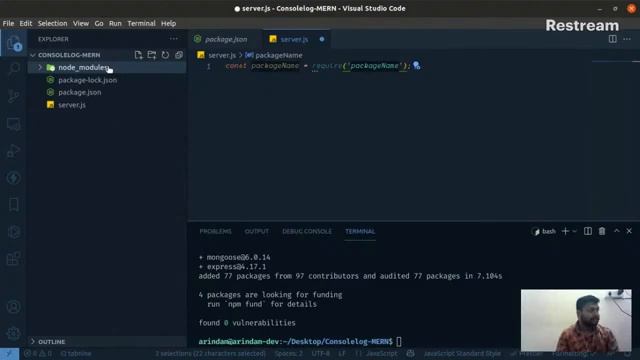Open package-lock.json from Explorer

87,80
